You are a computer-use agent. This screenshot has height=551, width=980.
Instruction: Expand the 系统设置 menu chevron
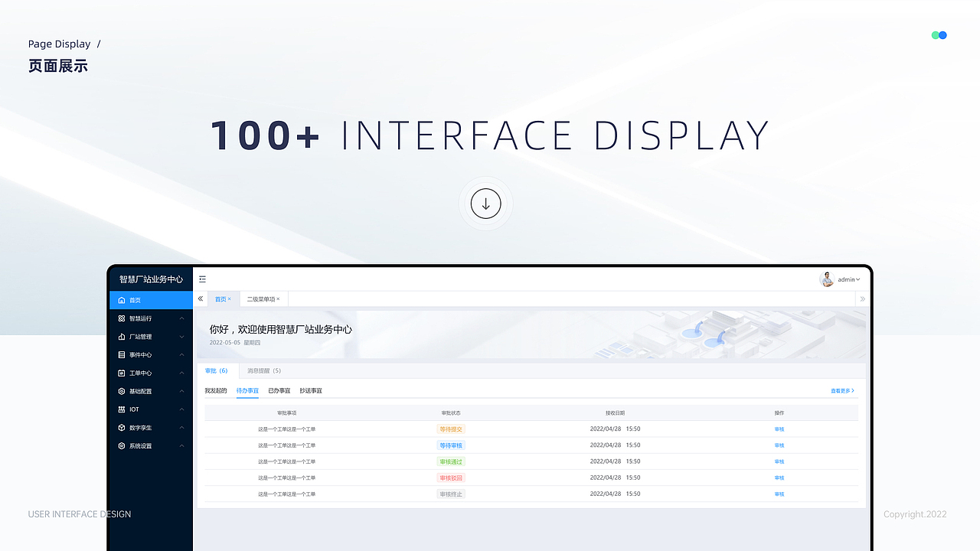[181, 446]
